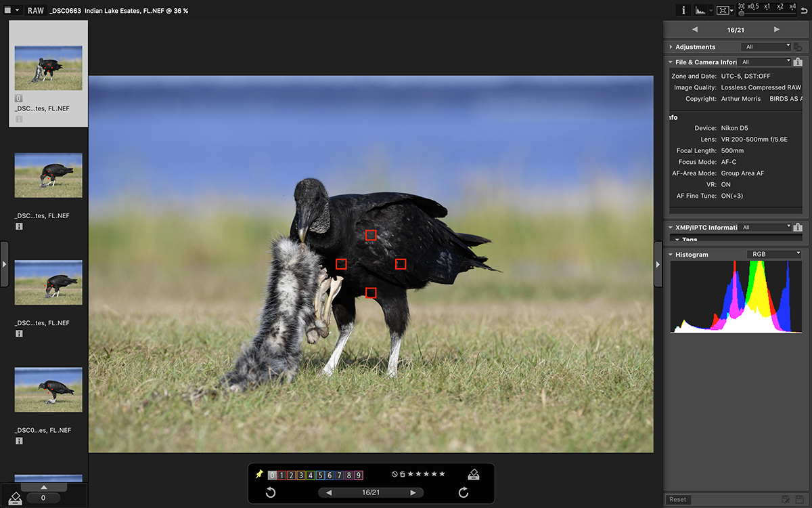This screenshot has width=812, height=508.
Task: Apply green color label 4
Action: (311, 475)
